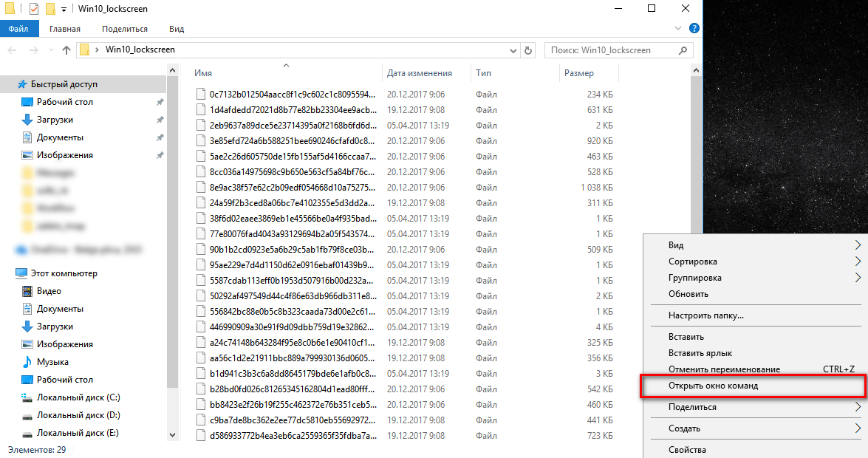Click the Видео folder icon under Этот компьютер
Viewport: 868px width, 458px height.
[27, 291]
